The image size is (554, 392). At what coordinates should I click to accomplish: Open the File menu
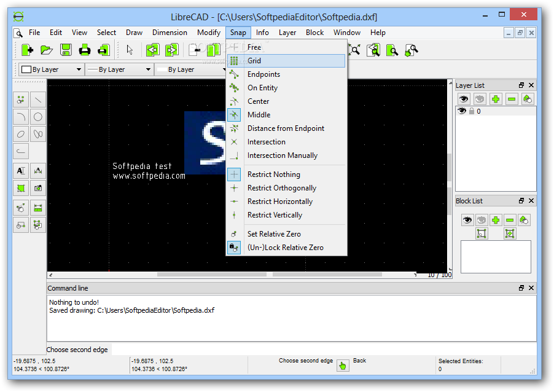(34, 33)
